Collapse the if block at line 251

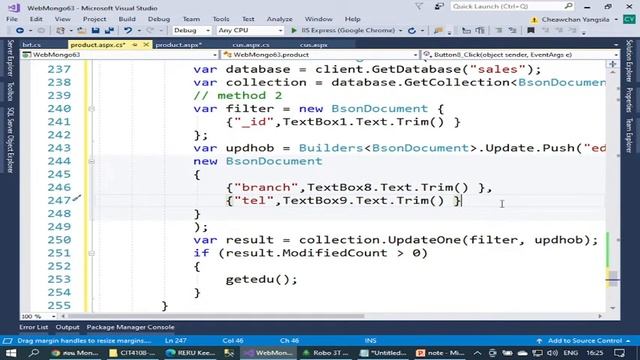pyautogui.click(x=91, y=253)
